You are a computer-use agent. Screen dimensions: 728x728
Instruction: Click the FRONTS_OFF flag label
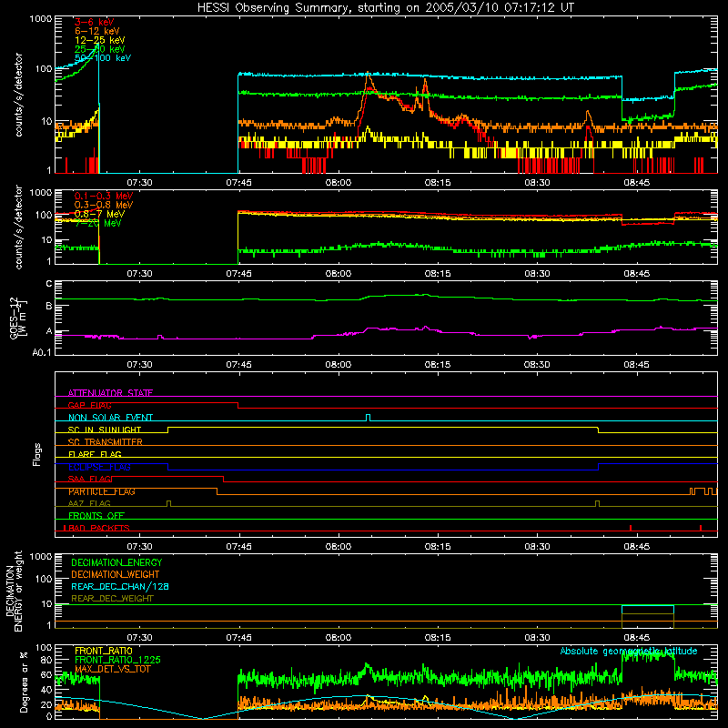click(96, 516)
